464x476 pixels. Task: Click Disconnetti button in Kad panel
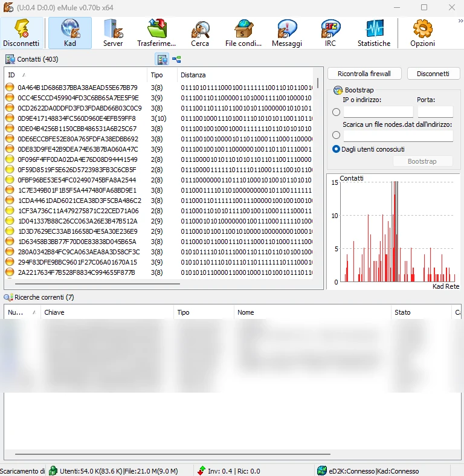(x=433, y=74)
